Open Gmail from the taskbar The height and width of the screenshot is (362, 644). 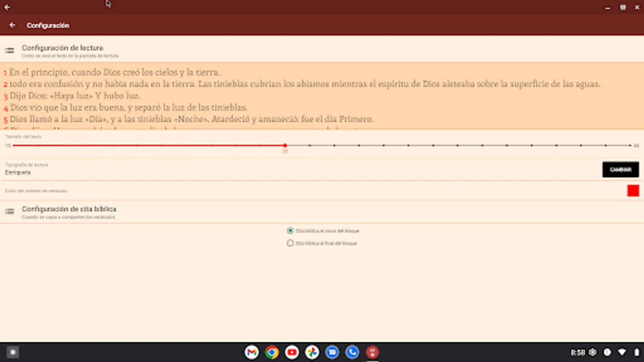[252, 352]
